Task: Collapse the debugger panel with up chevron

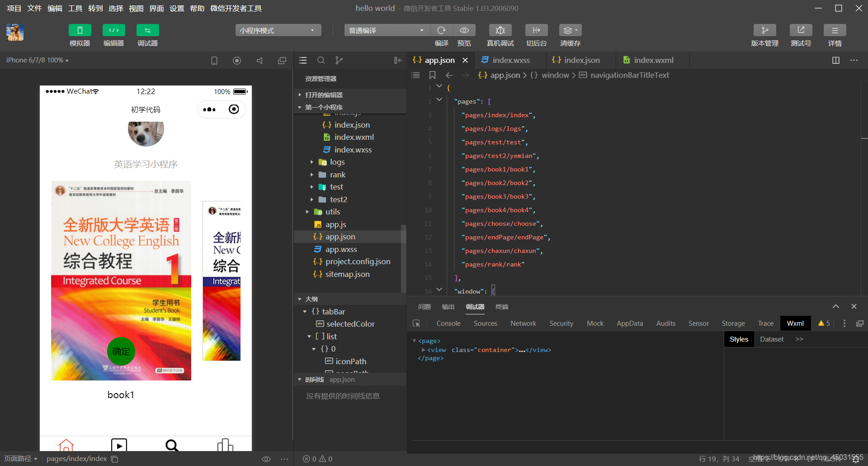Action: point(836,306)
